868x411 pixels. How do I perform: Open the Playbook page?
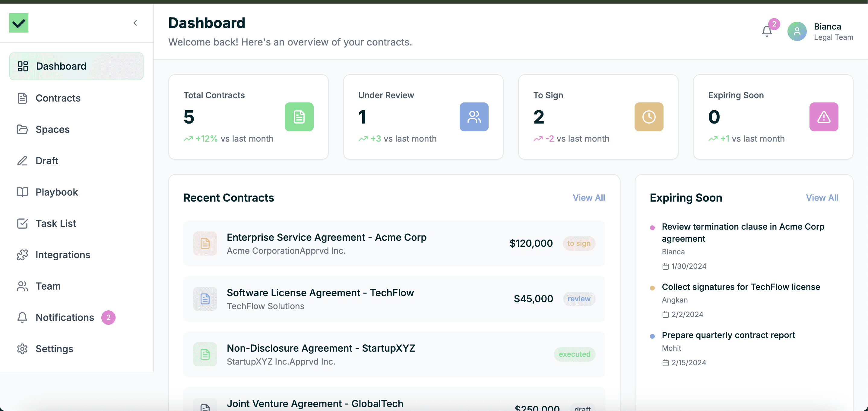coord(57,192)
